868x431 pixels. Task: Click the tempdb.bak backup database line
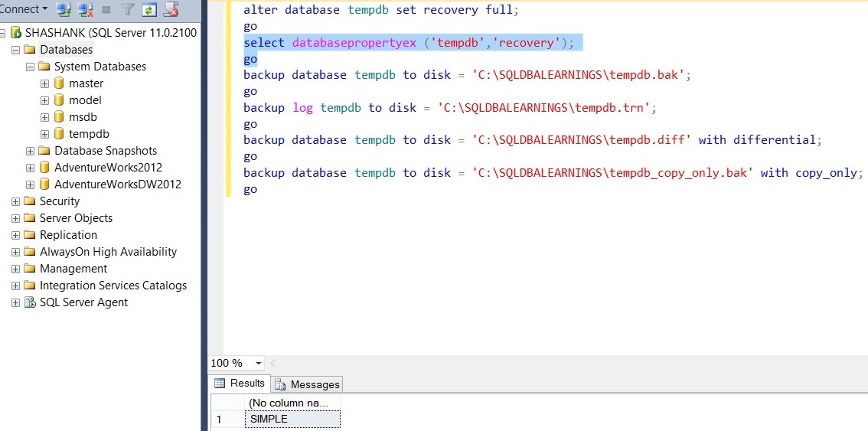coord(468,75)
